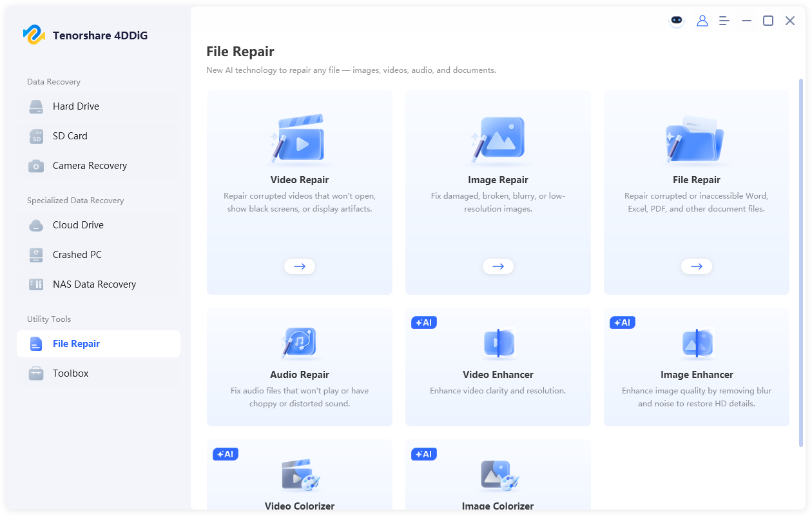Click the AI badge on Video Enhancer card
Screen dimensions: 812x516
(424, 322)
